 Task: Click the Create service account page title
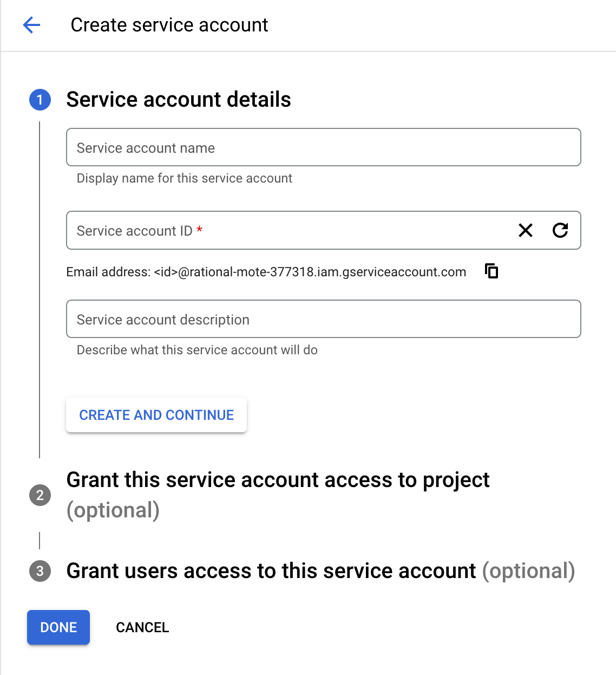pyautogui.click(x=169, y=25)
